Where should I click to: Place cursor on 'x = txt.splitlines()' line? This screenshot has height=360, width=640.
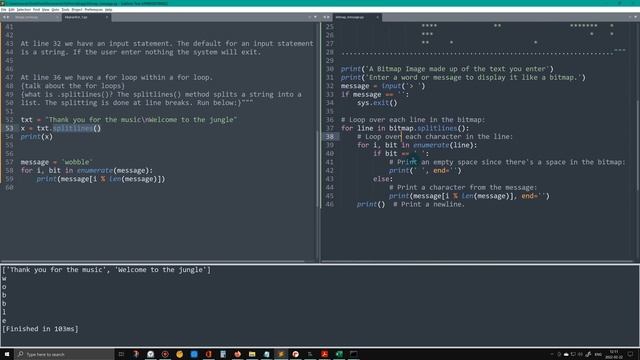pyautogui.click(x=60, y=128)
